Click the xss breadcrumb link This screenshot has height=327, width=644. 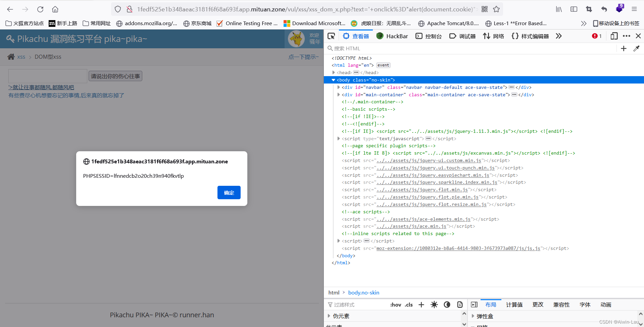[21, 57]
